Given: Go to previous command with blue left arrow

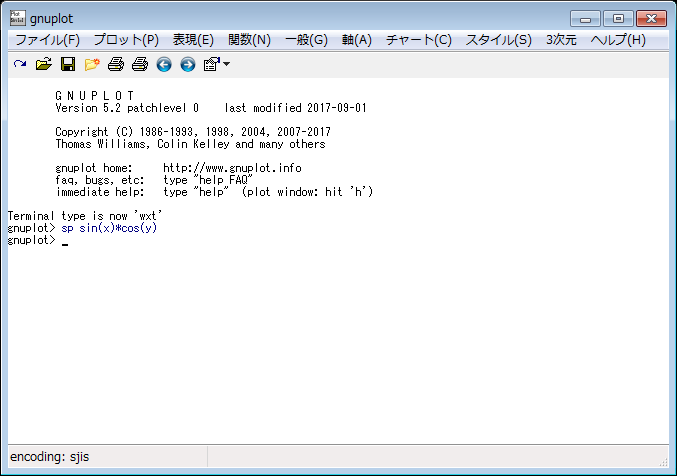Looking at the screenshot, I should (164, 65).
